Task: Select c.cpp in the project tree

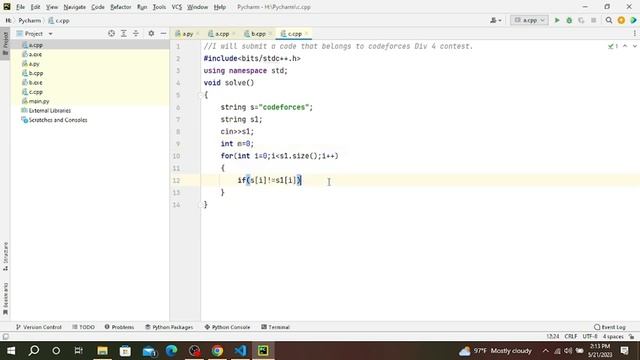Action: tap(36, 92)
